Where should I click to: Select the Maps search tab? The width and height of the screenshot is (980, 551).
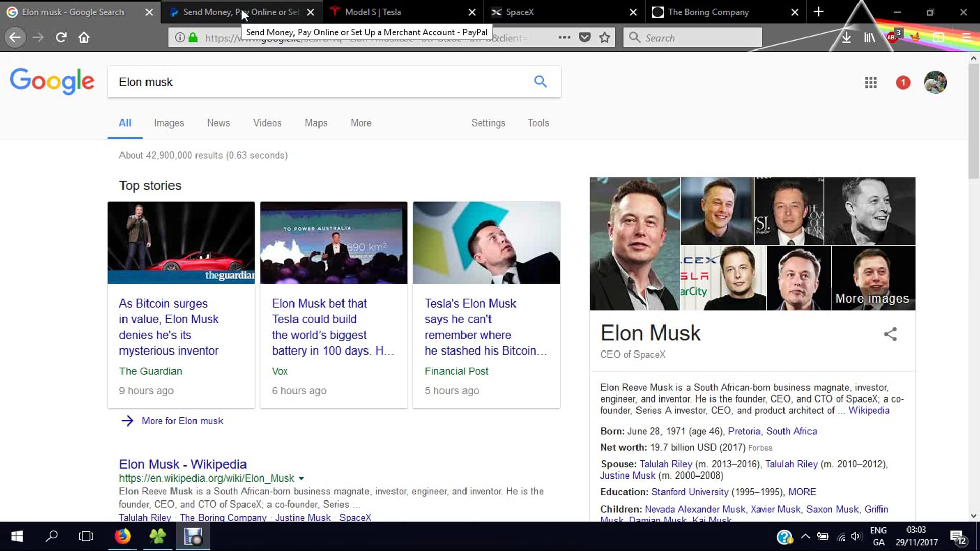316,123
